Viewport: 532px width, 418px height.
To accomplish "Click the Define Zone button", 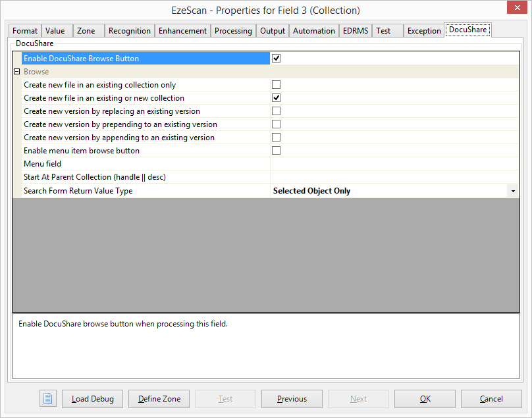I will (159, 398).
